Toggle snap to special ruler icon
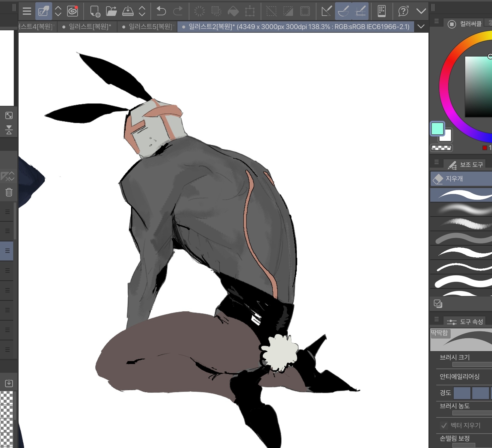Screen dimensions: 492x448 [x=343, y=11]
